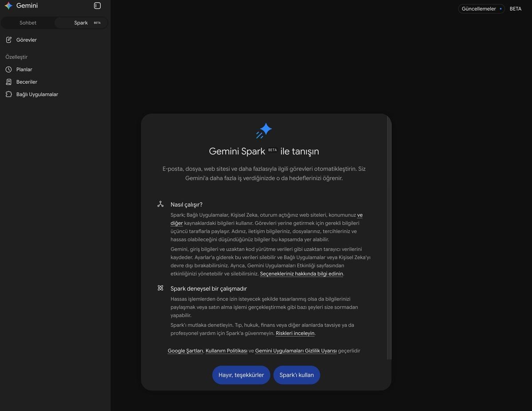Click the Görevler edit icon
The height and width of the screenshot is (411, 532).
pyautogui.click(x=8, y=40)
